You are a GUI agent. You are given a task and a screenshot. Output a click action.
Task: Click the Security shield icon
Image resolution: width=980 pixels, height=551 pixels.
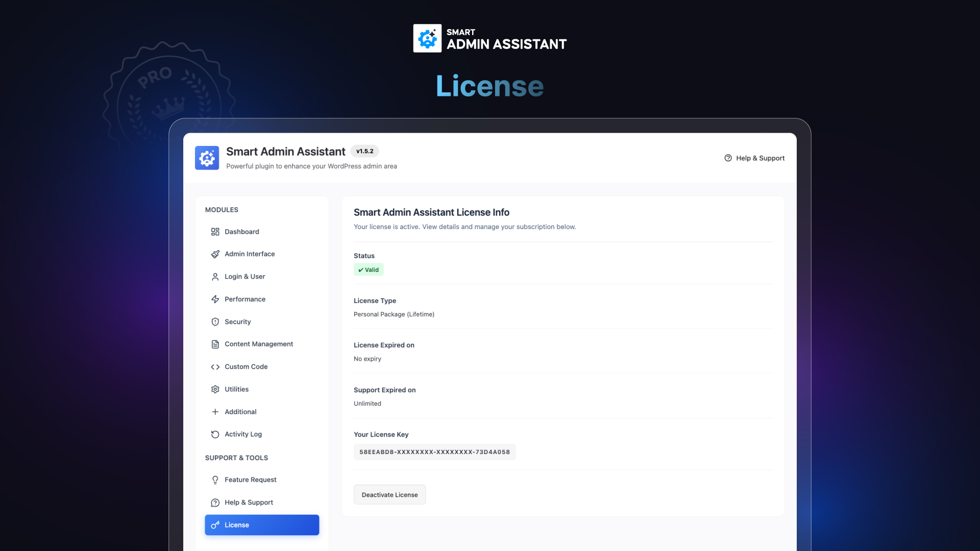click(x=215, y=322)
